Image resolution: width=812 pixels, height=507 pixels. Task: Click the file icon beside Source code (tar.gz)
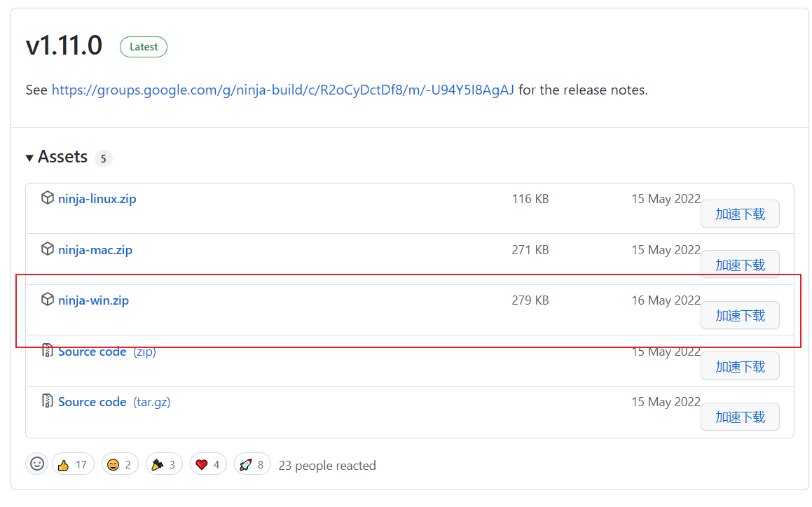(48, 401)
